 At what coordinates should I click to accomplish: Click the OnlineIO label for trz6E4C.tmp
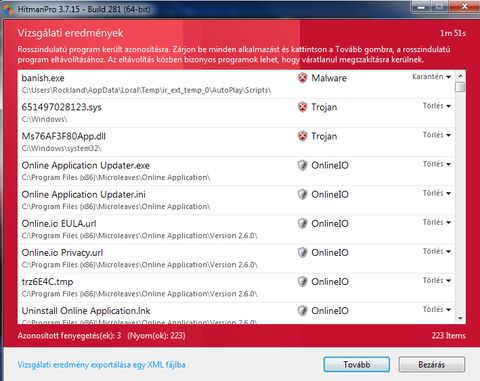click(x=330, y=281)
